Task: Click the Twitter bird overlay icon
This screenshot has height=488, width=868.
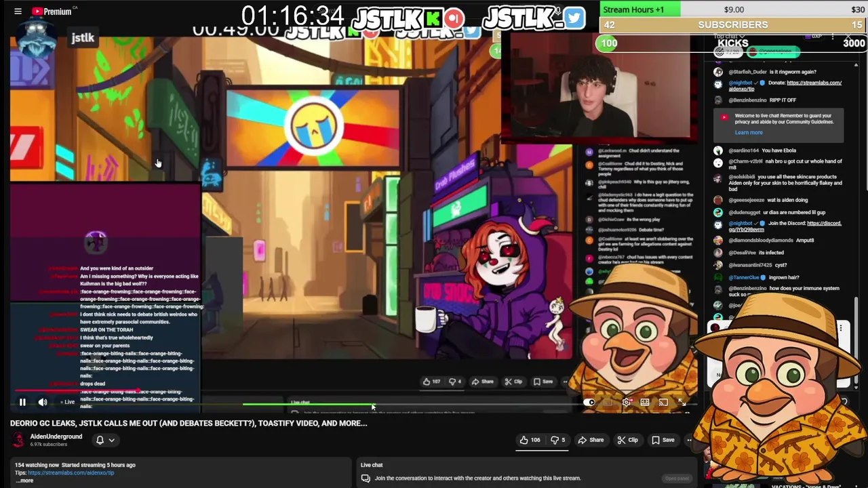Action: click(574, 18)
